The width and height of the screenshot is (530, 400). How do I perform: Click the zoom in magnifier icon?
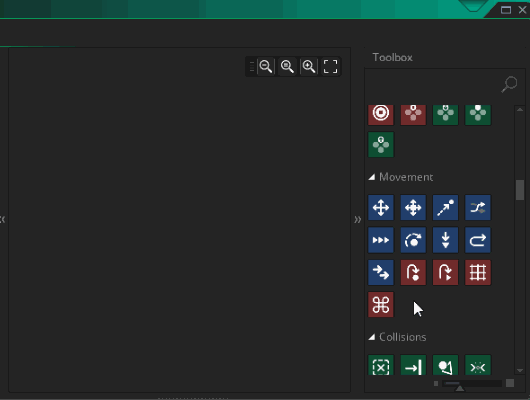tap(309, 66)
